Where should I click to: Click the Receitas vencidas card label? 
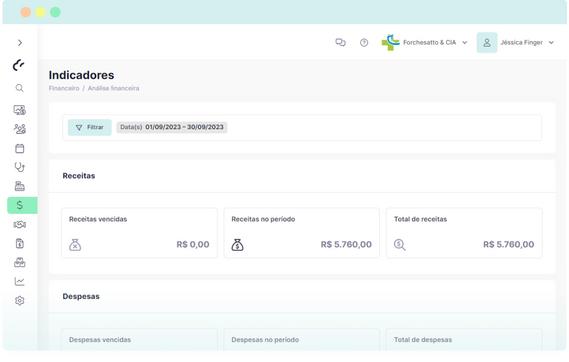tap(98, 219)
